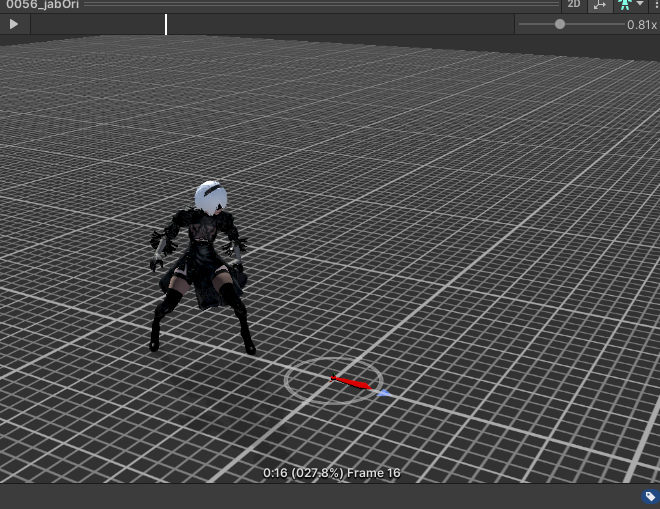Click the 0.81x playback speed value

coord(641,25)
